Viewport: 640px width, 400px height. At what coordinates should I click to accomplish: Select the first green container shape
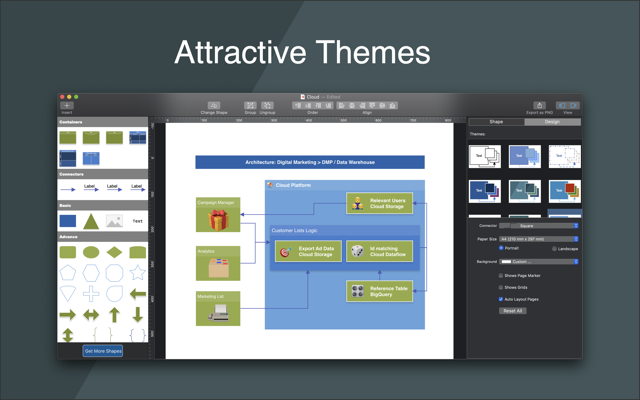coord(68,138)
